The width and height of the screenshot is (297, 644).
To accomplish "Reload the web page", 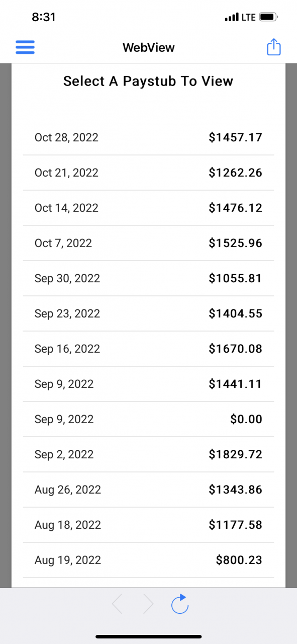I will click(180, 604).
